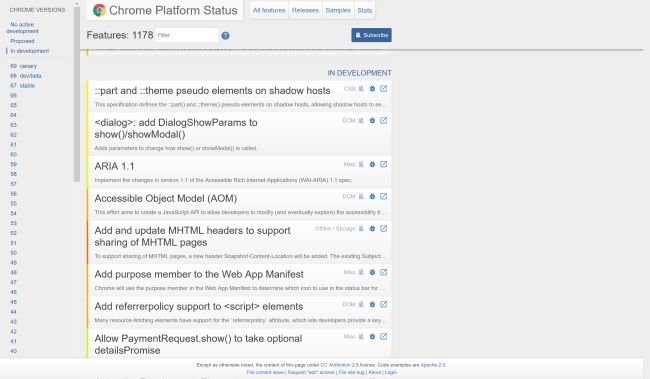Viewport: 650px width, 379px height.
Task: Click notification icon for referrerpolicy script row
Action: pos(361,304)
